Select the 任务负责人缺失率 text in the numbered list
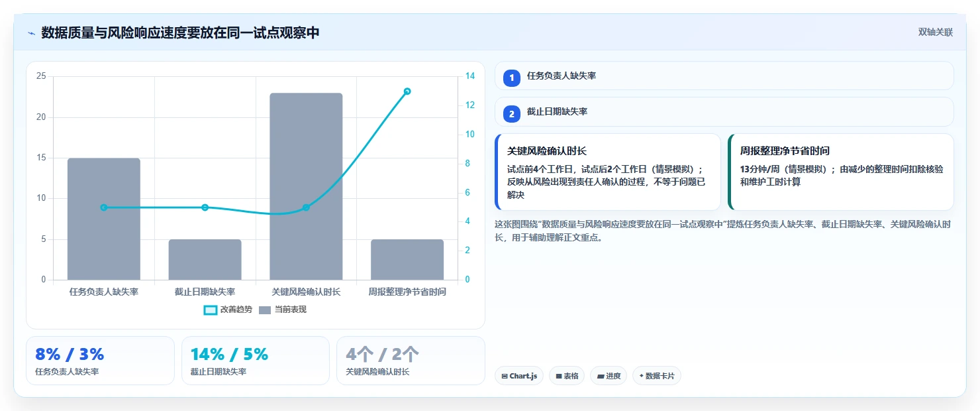This screenshot has width=980, height=411. 562,76
